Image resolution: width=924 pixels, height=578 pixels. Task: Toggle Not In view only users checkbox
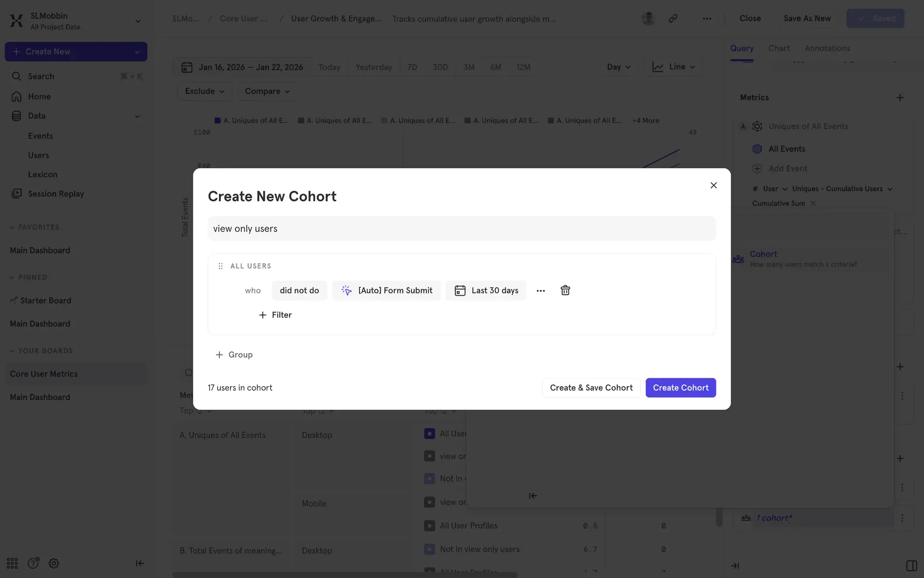click(x=429, y=549)
